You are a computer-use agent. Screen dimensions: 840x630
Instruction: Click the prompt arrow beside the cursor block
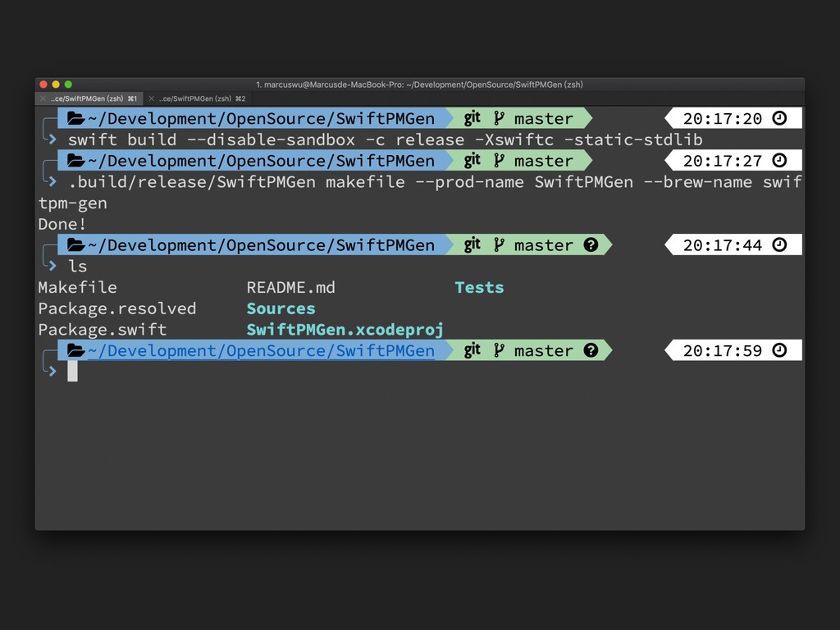coord(52,372)
